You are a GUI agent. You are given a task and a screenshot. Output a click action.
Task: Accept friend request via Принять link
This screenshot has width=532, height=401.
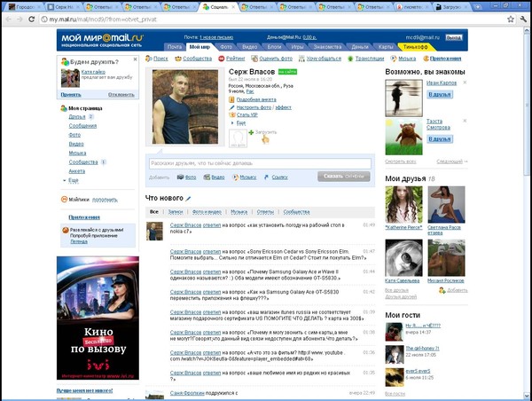tap(71, 93)
